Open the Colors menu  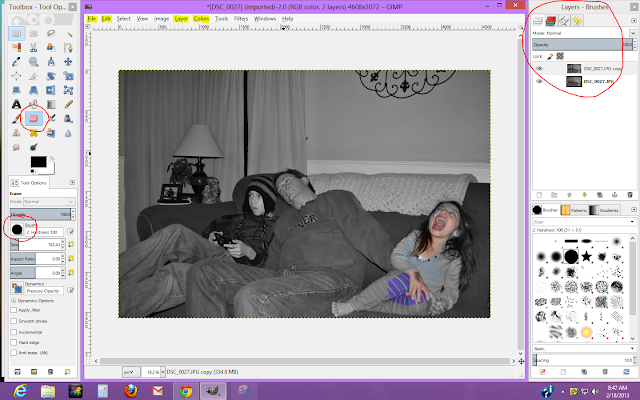pos(201,19)
